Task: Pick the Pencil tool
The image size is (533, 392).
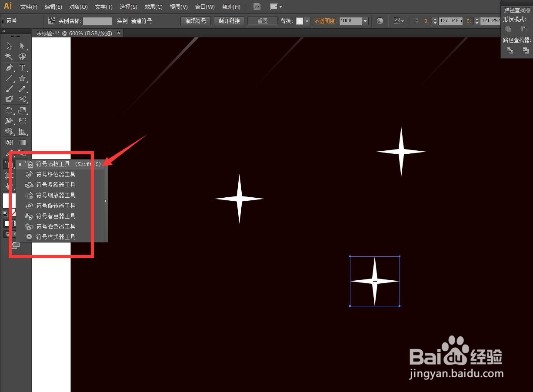Action: pyautogui.click(x=22, y=89)
